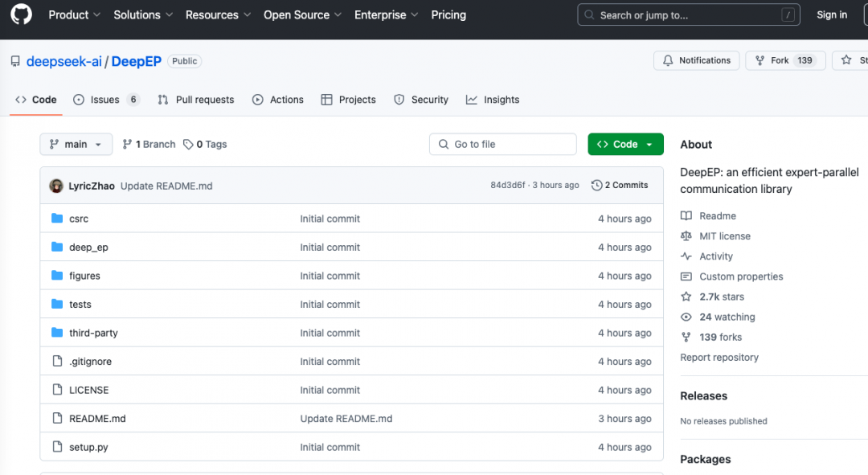Click the csrc folder icon
868x475 pixels.
pos(57,218)
